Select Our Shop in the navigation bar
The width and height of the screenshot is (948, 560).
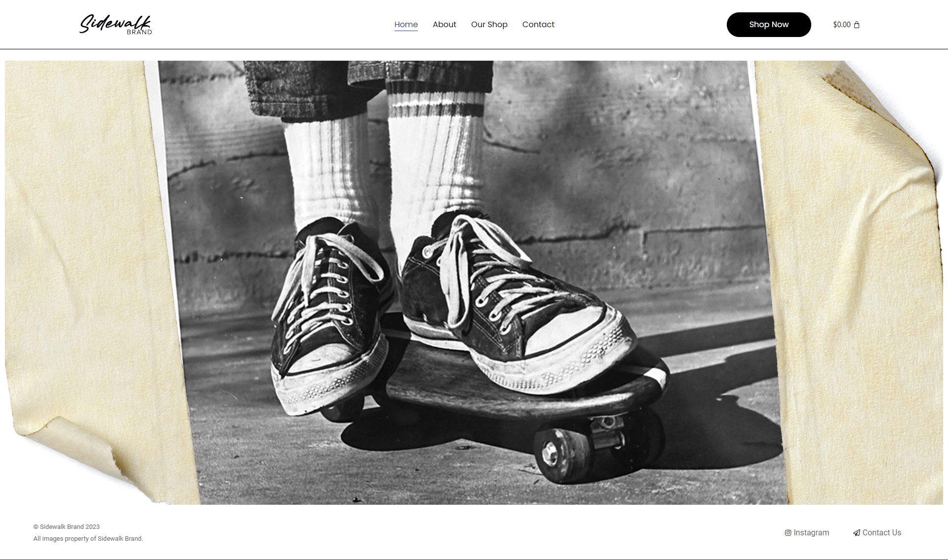[489, 24]
